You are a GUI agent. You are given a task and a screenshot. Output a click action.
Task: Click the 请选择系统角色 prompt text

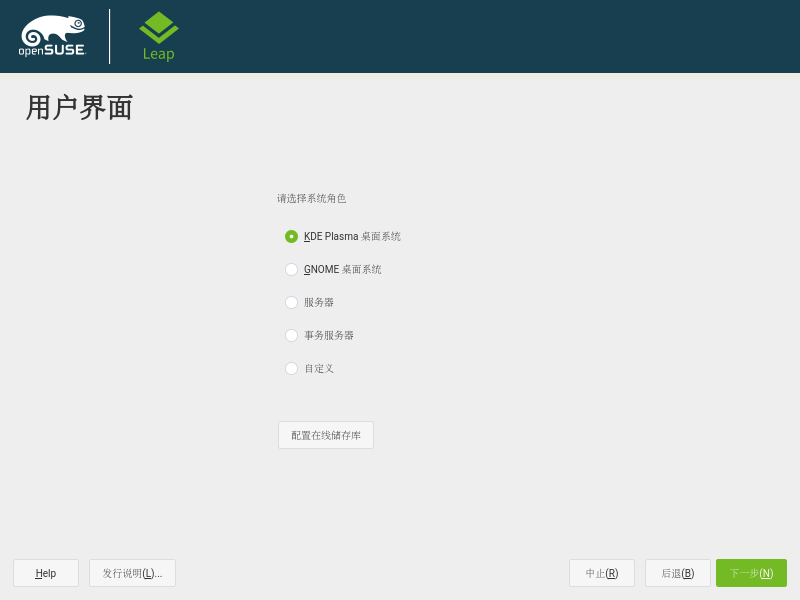pos(311,199)
